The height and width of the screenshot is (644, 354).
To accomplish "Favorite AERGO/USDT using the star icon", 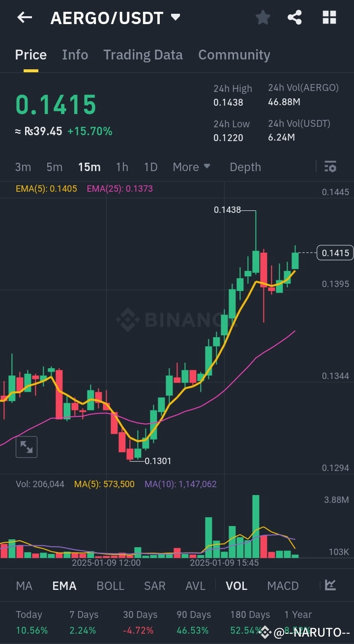I will click(263, 17).
